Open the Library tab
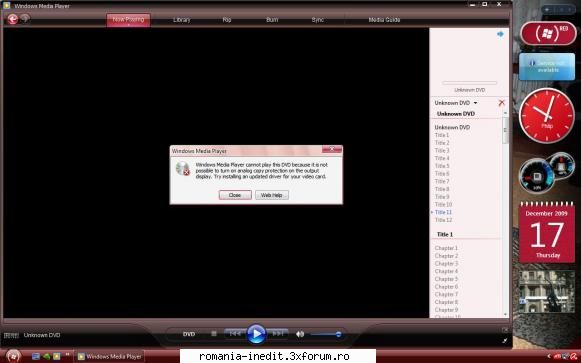Viewport: 581px width, 363px height. click(x=182, y=20)
